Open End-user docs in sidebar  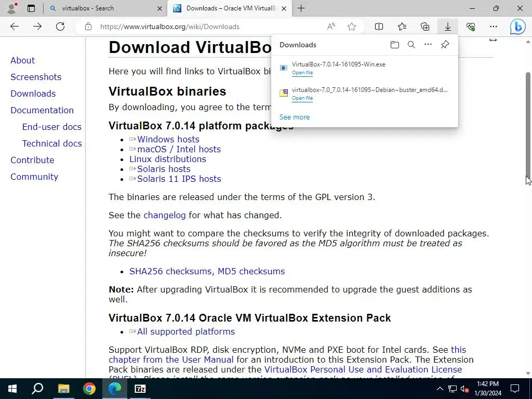click(52, 127)
